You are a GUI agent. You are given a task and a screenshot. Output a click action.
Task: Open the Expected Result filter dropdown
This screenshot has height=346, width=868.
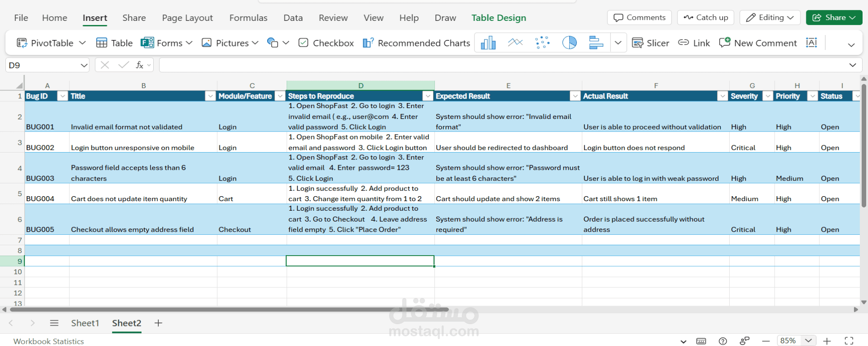(575, 96)
